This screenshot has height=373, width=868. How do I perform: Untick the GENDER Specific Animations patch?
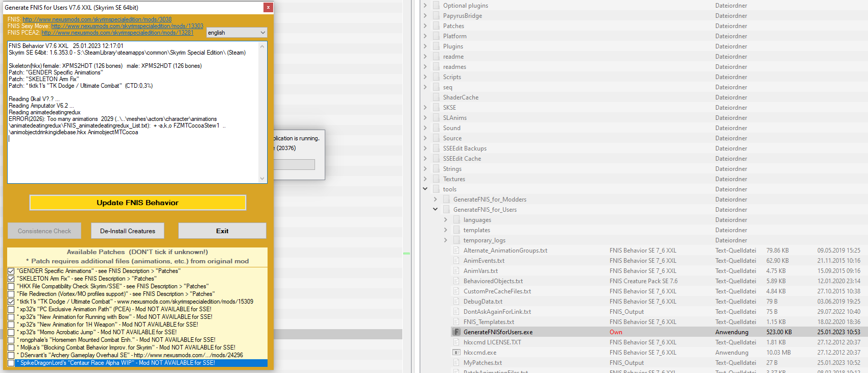pos(11,271)
